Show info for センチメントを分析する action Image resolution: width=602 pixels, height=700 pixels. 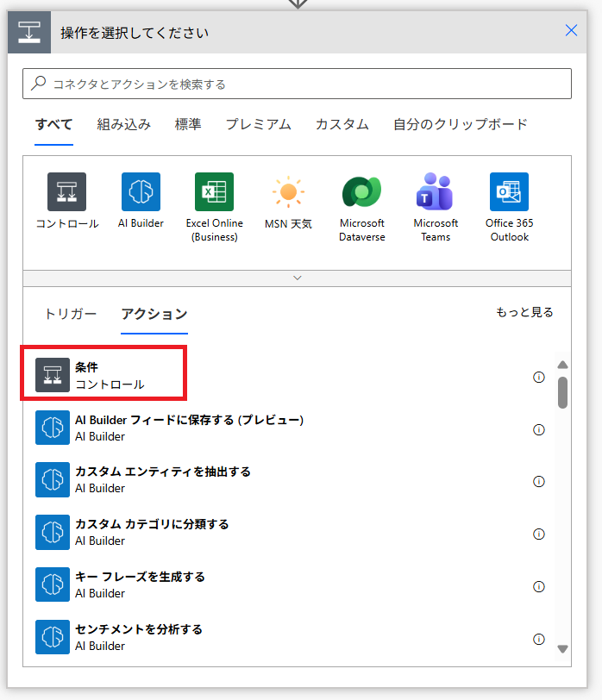pos(539,639)
